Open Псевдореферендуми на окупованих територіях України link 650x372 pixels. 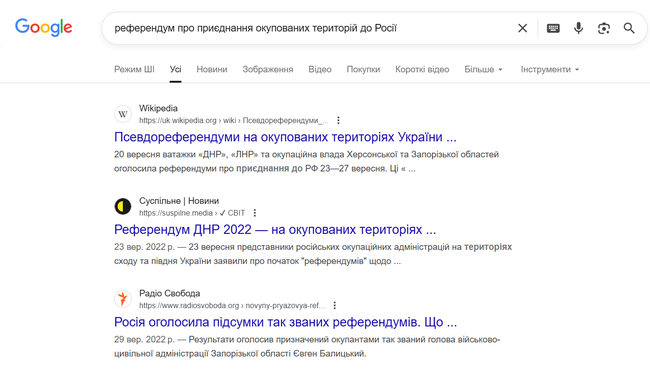pos(285,137)
